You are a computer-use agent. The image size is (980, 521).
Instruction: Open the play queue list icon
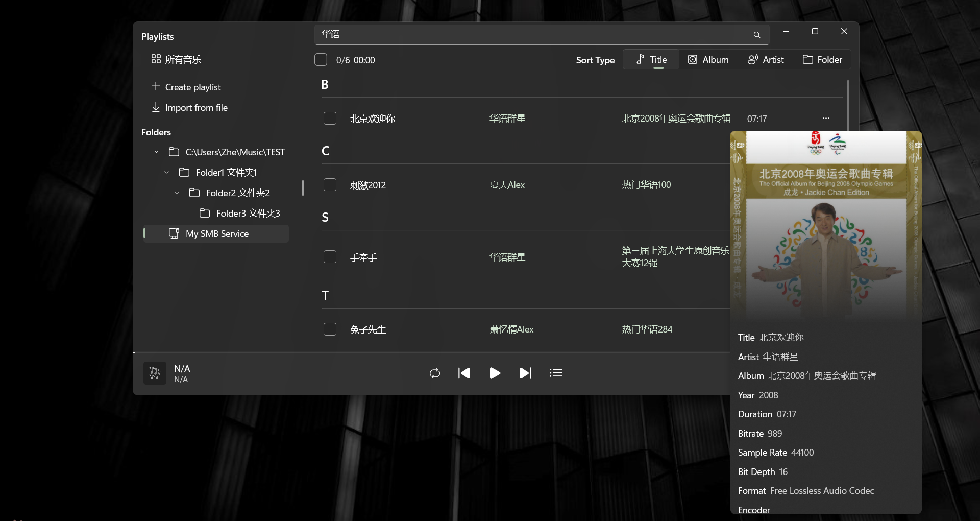coord(556,373)
